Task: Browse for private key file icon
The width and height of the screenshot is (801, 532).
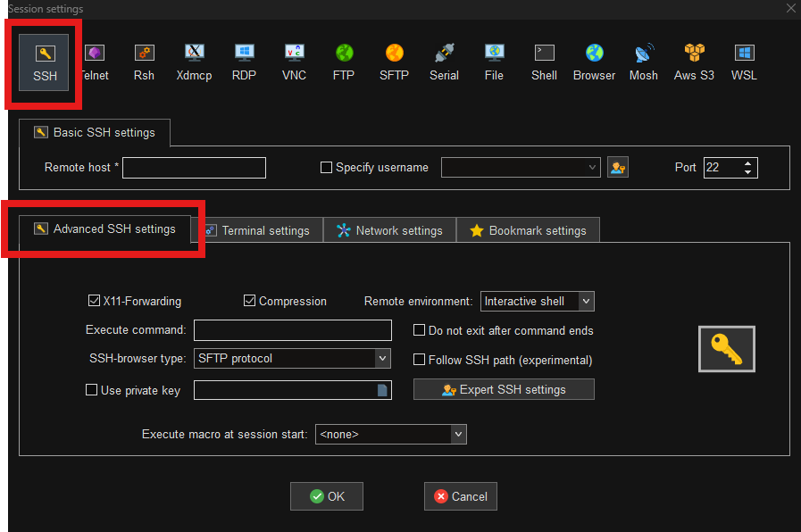Action: point(382,391)
